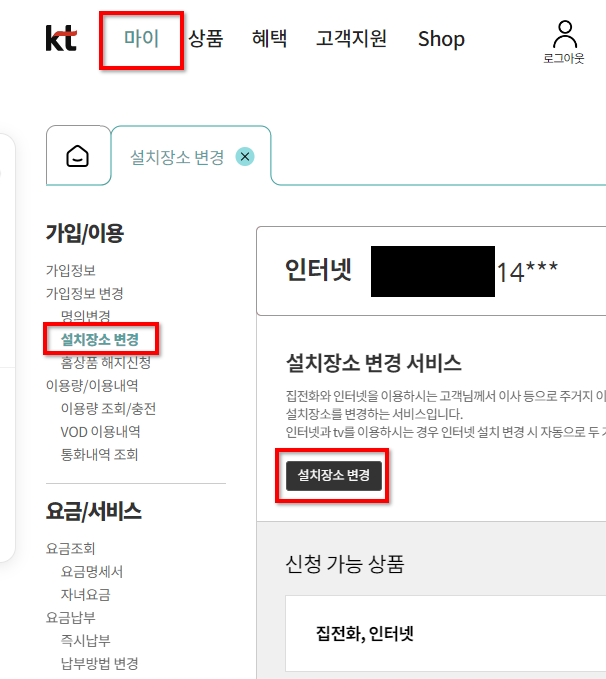Click the 인터넷 service header
The image size is (606, 679).
pos(318,270)
